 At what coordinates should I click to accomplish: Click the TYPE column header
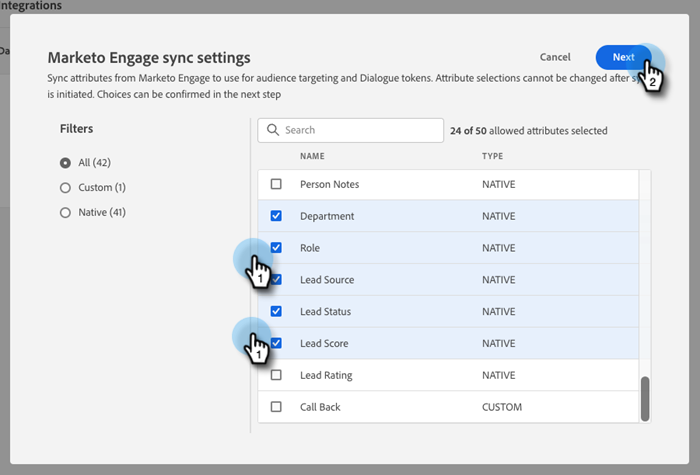[x=492, y=156]
